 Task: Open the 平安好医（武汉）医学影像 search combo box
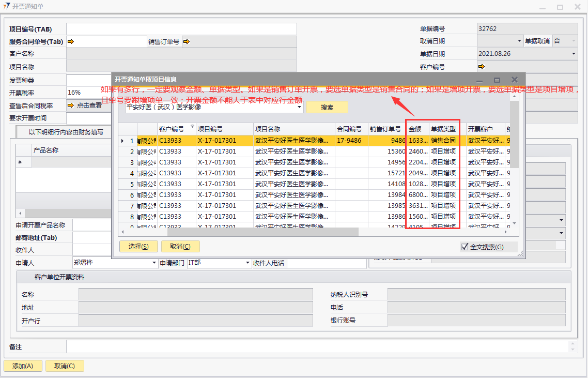click(300, 108)
